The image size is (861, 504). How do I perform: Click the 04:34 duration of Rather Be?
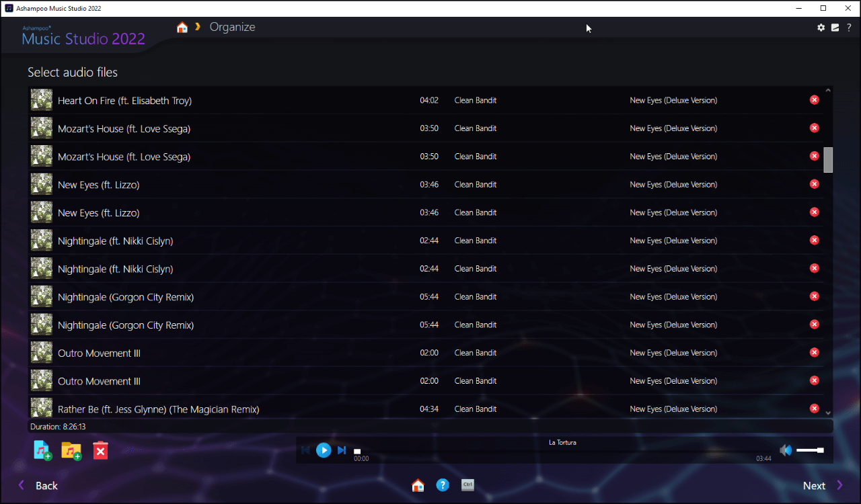tap(429, 409)
